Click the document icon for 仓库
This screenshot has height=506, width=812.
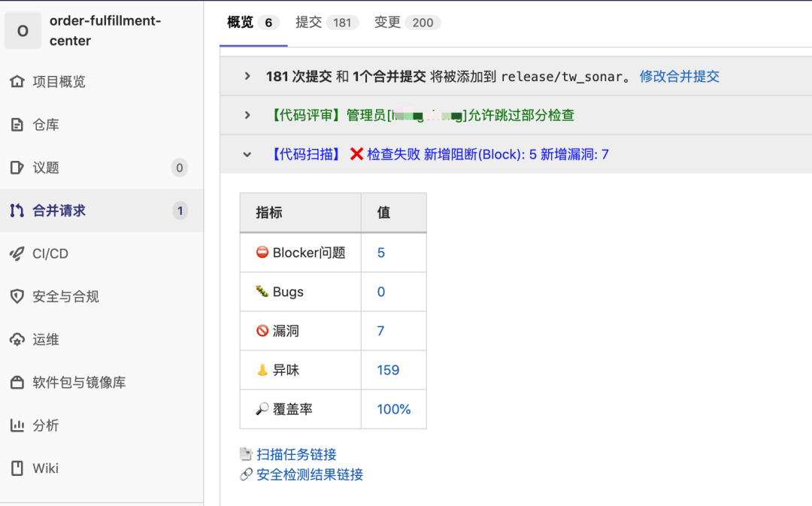(17, 124)
